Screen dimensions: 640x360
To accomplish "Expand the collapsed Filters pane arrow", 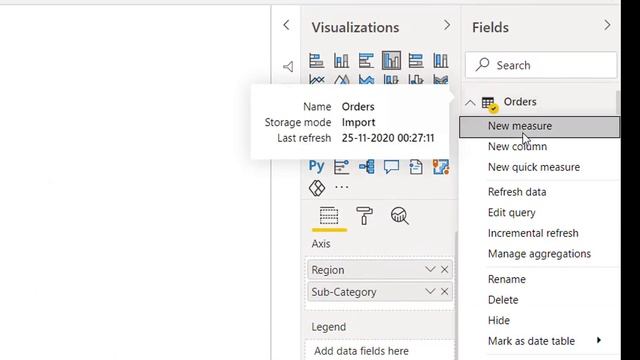I will tap(286, 25).
